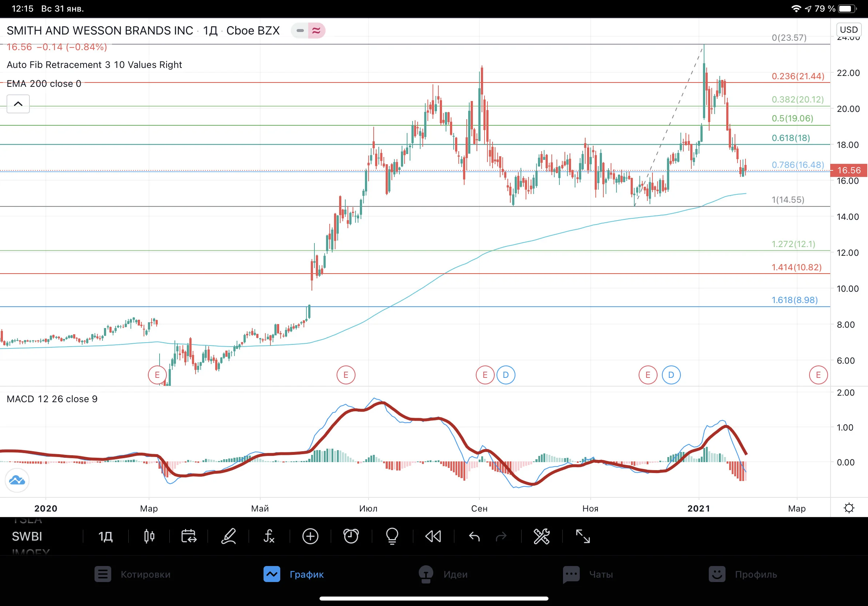The width and height of the screenshot is (868, 606).
Task: Tap the cloud chart layout icon
Action: pos(17,480)
